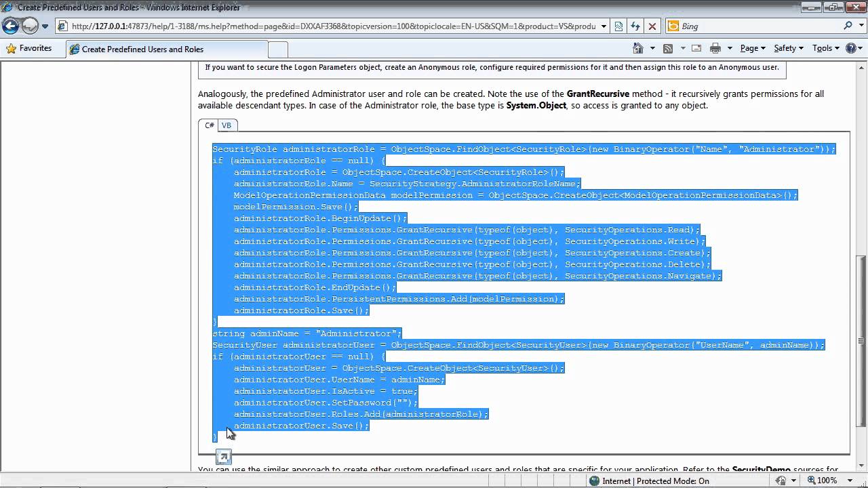Click the vertical scrollbar thumb
Viewport: 868px width, 488px height.
point(862,340)
